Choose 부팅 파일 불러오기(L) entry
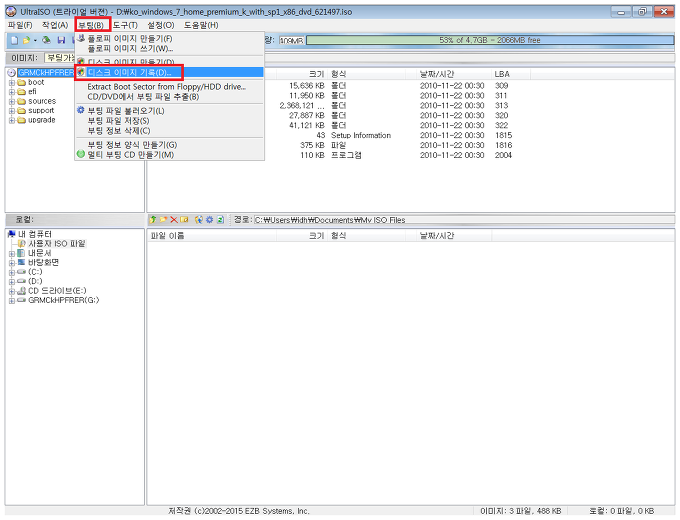Viewport: 680px width, 520px height. click(169, 111)
